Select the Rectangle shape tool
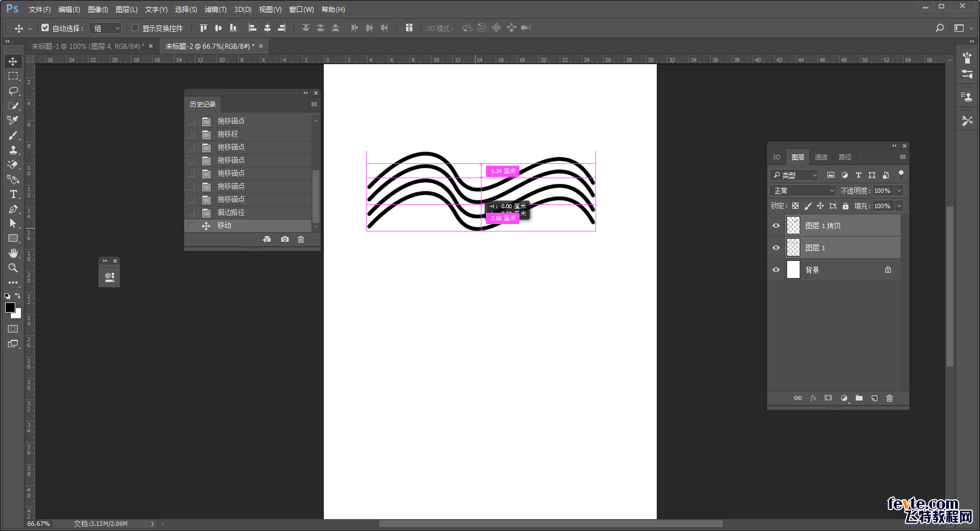The width and height of the screenshot is (980, 531). coord(12,238)
